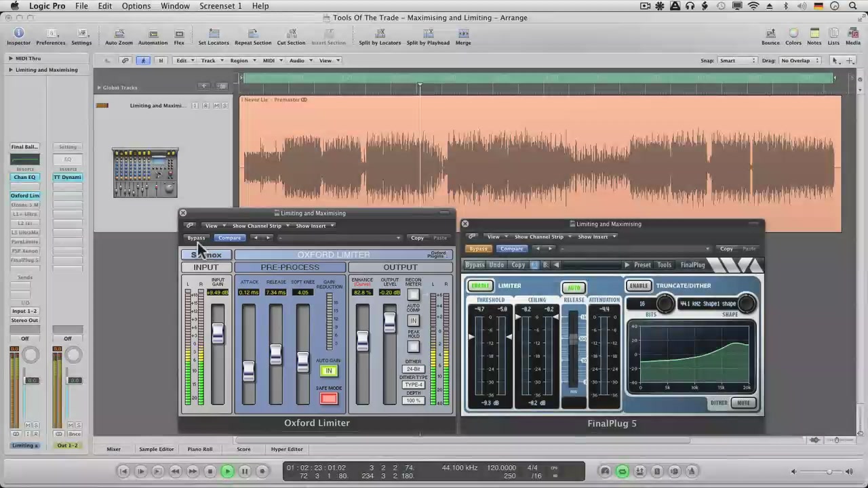Screen dimensions: 868x488
Task: Click the Input Gain fader in Oxford Limiter
Action: tap(218, 333)
